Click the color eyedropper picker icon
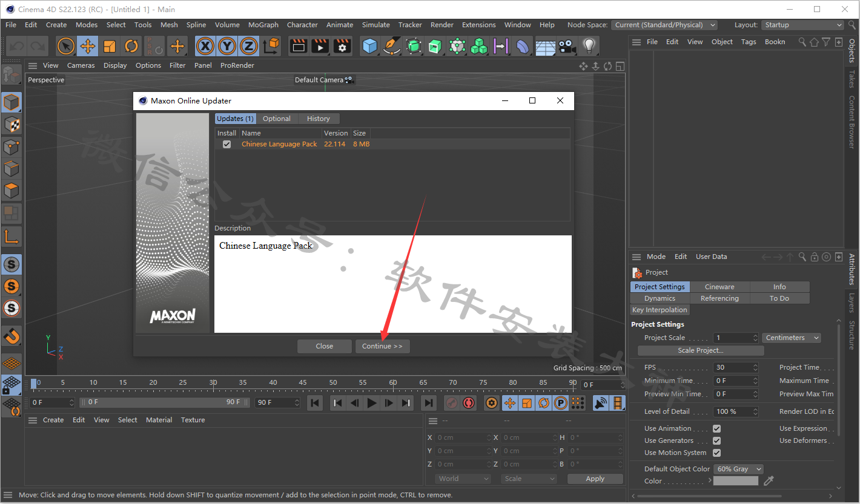 pos(769,481)
